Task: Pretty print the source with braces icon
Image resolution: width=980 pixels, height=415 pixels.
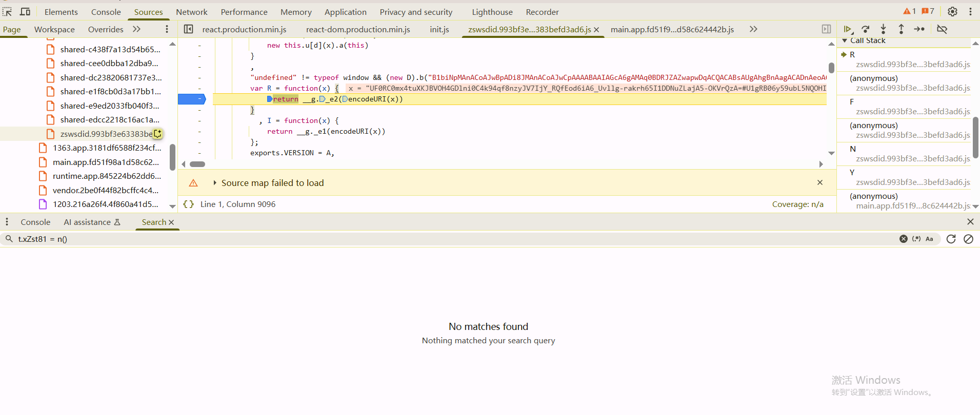Action: (x=189, y=204)
